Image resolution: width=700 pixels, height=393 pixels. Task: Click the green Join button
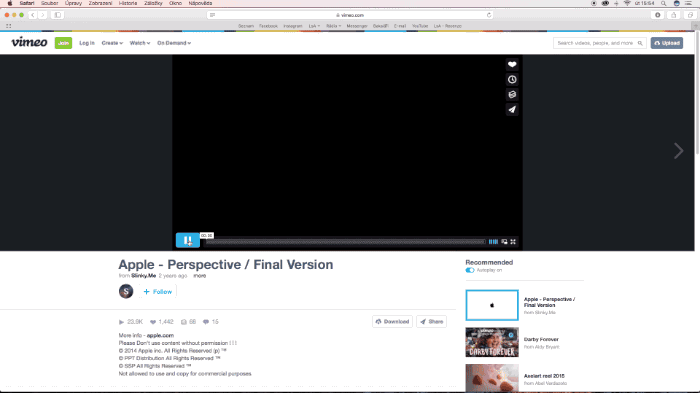(x=63, y=43)
